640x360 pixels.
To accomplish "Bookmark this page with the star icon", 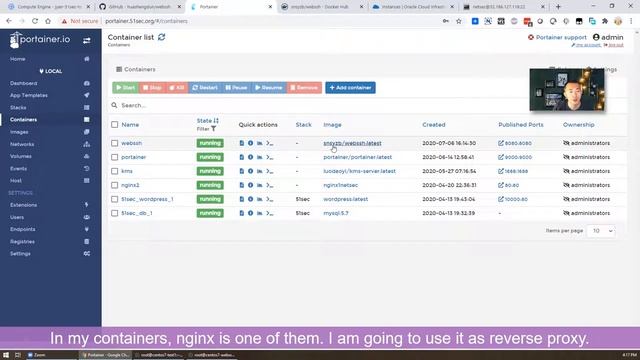I will point(459,21).
